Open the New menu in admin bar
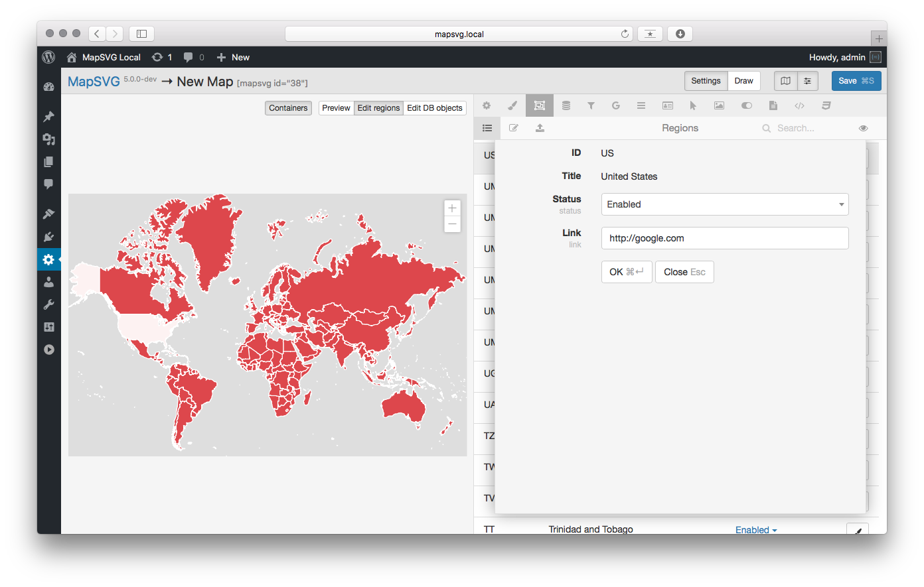Screen dimensions: 924x587 pyautogui.click(x=233, y=57)
